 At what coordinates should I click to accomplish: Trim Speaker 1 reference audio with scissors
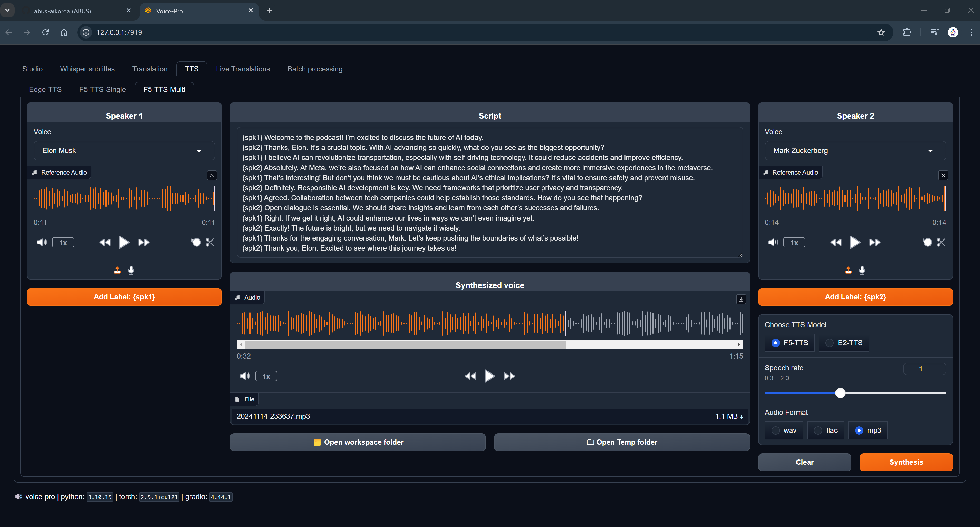pos(210,242)
